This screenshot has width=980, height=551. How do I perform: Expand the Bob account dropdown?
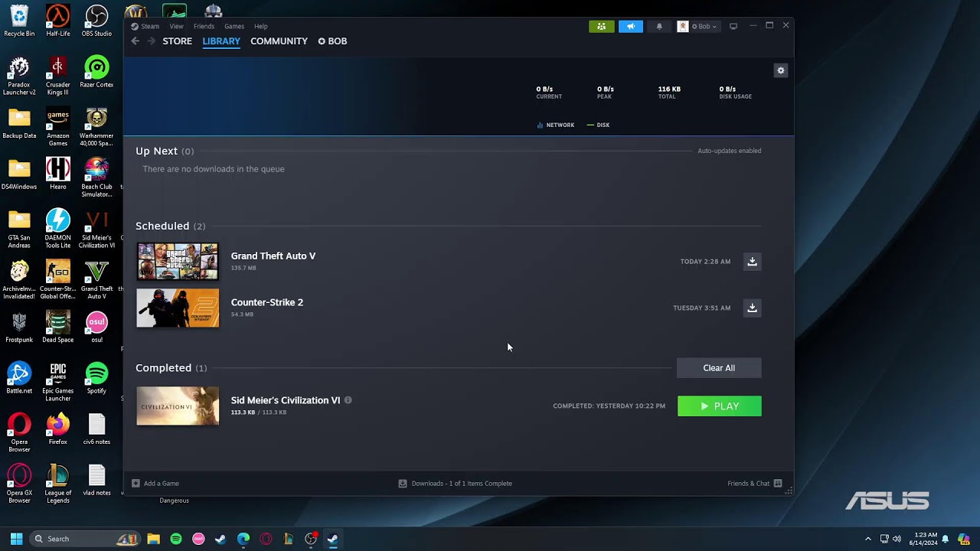tap(704, 26)
